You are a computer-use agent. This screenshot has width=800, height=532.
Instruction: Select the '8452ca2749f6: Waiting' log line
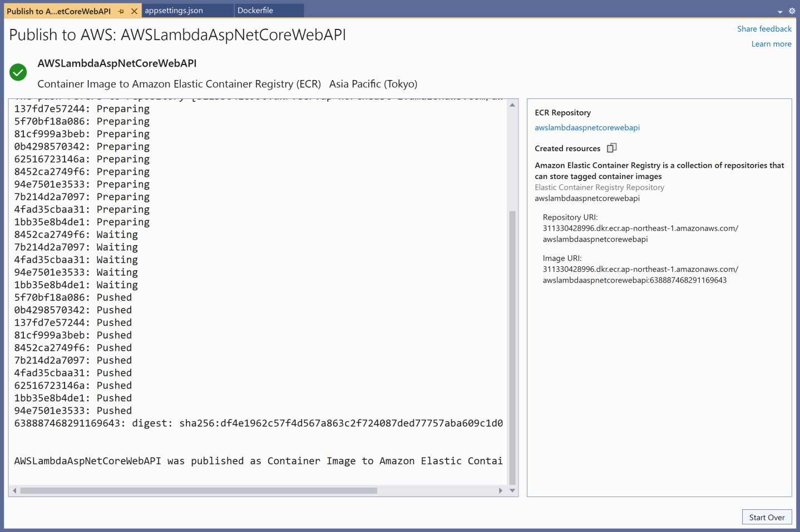(x=76, y=235)
